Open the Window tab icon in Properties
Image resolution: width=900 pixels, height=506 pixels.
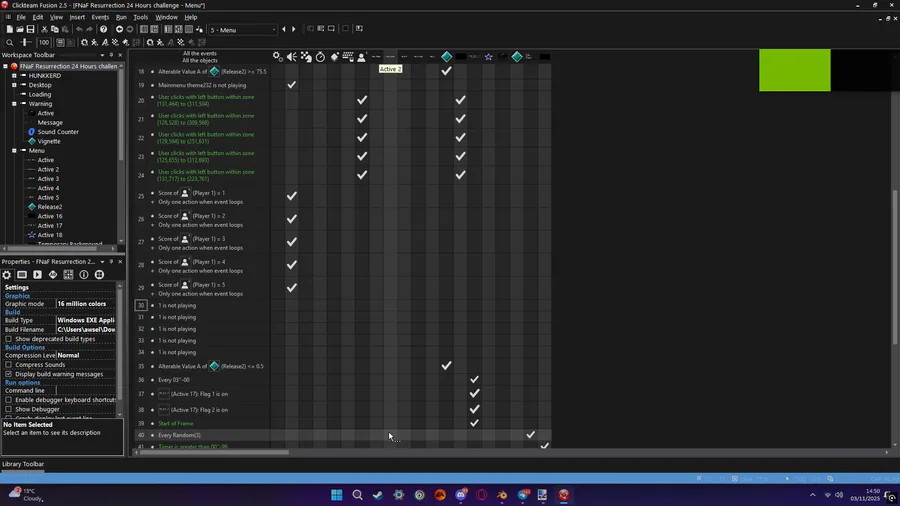(22, 275)
